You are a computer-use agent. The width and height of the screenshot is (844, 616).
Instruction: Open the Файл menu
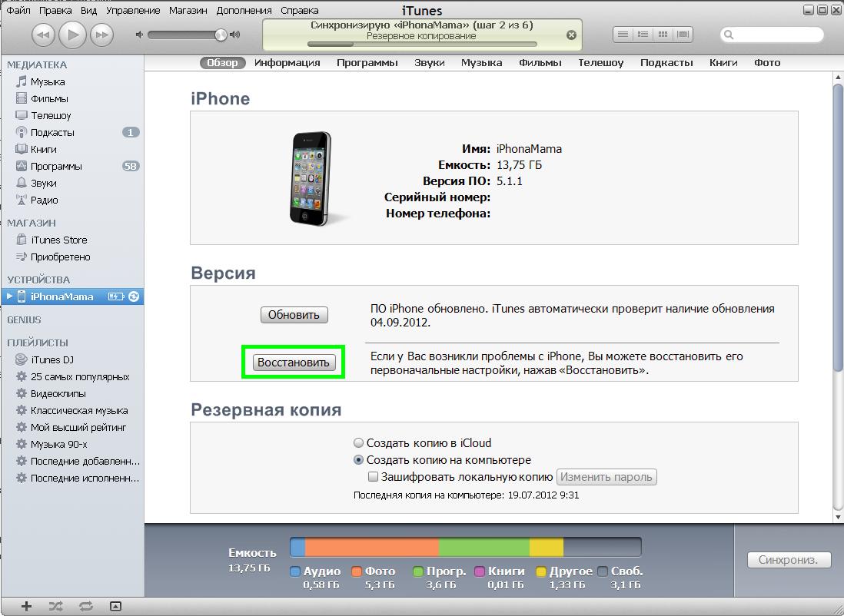click(18, 11)
